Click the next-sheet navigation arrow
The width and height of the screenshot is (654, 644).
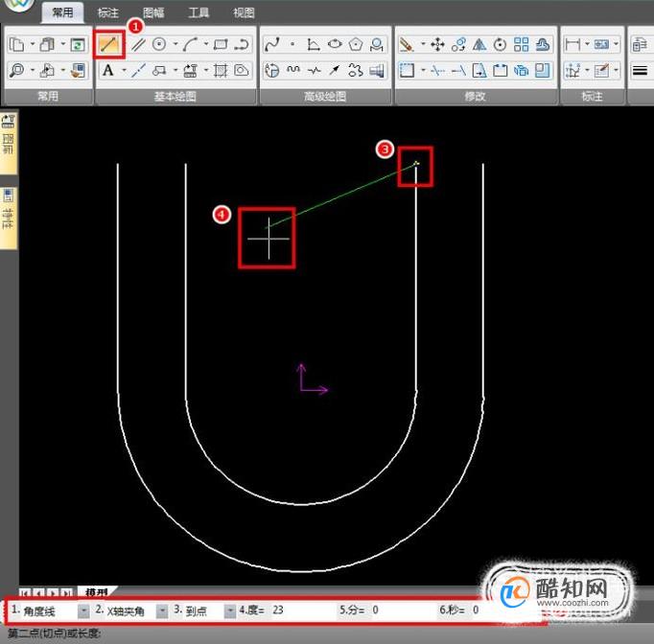click(53, 593)
